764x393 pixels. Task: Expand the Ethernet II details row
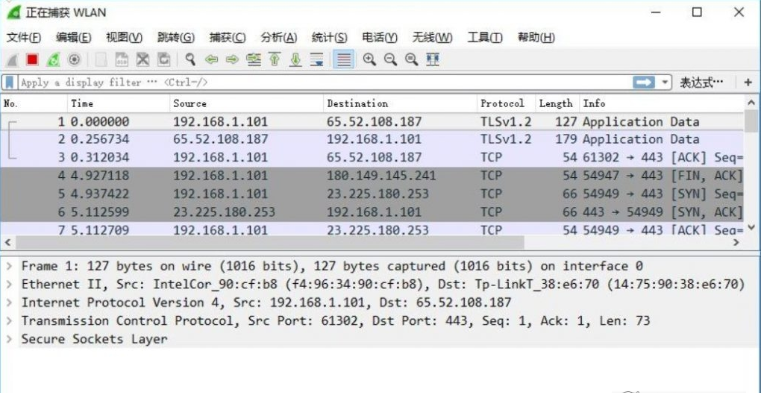[9, 284]
